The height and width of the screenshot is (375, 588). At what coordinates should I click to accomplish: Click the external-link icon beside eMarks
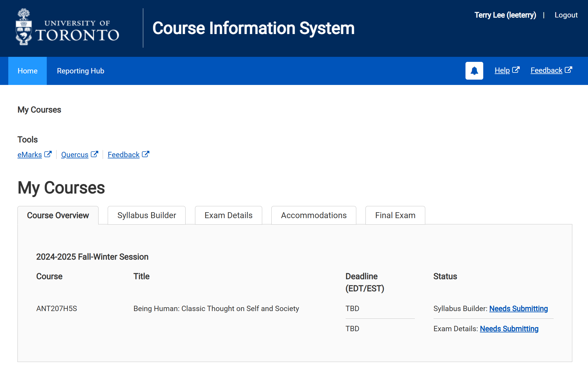coord(48,154)
